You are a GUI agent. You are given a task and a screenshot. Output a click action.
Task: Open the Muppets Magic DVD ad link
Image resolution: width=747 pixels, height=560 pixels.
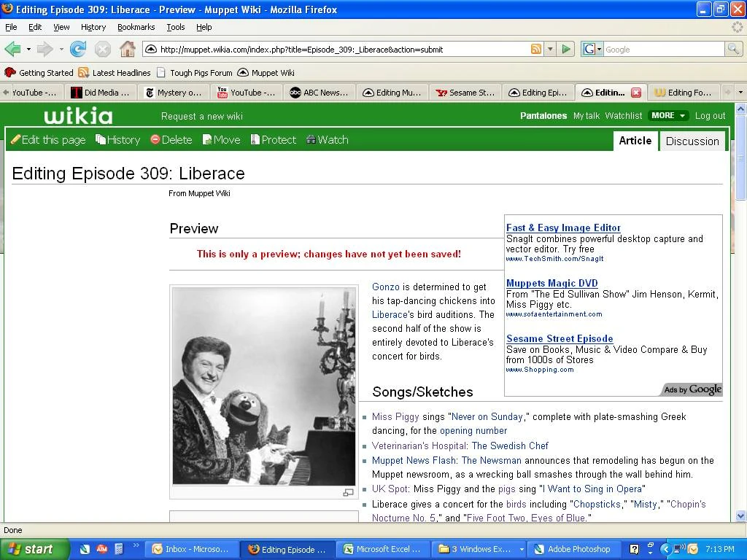point(551,283)
